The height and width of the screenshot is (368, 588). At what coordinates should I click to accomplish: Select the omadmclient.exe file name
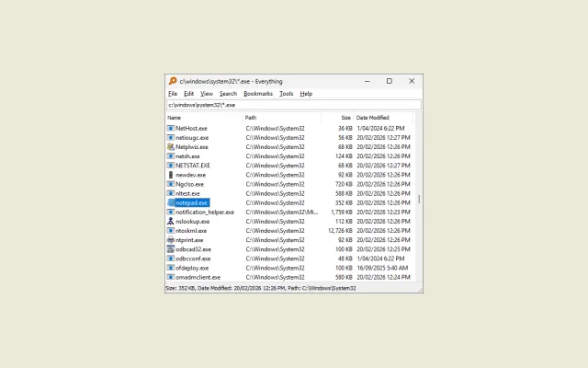pos(198,277)
